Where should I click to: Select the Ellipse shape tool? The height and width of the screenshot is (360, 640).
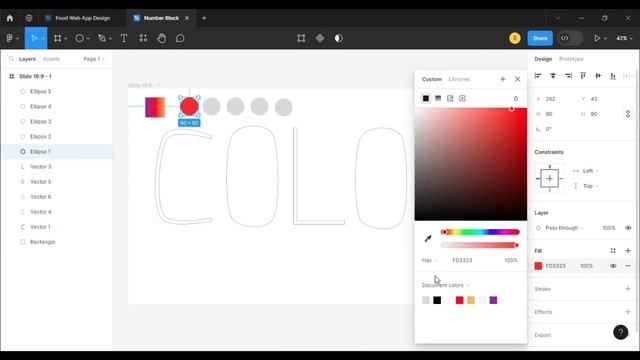pyautogui.click(x=80, y=38)
